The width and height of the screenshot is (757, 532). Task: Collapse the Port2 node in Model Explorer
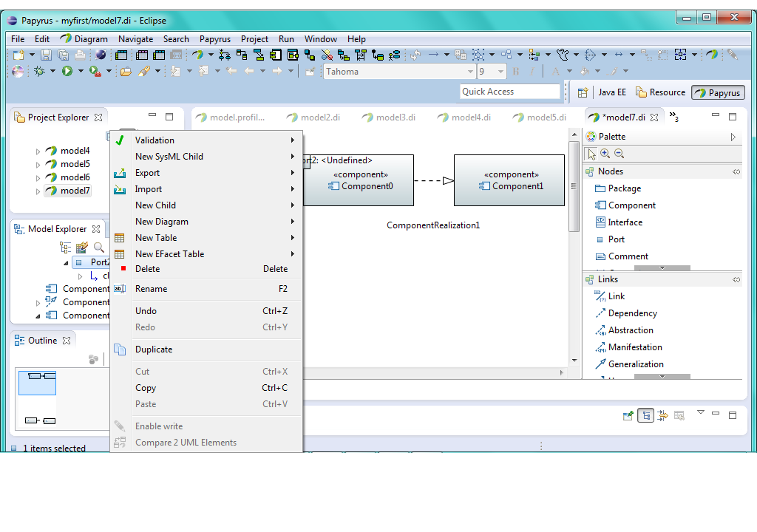[x=66, y=263]
